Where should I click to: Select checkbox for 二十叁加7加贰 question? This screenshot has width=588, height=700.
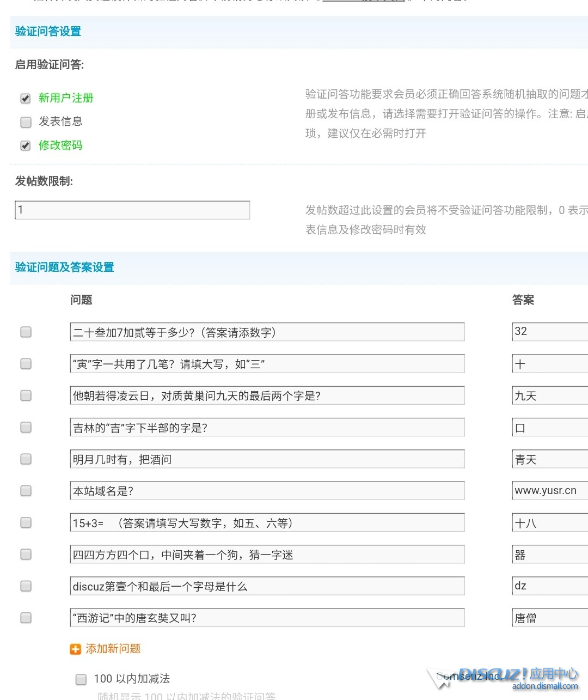pyautogui.click(x=26, y=332)
